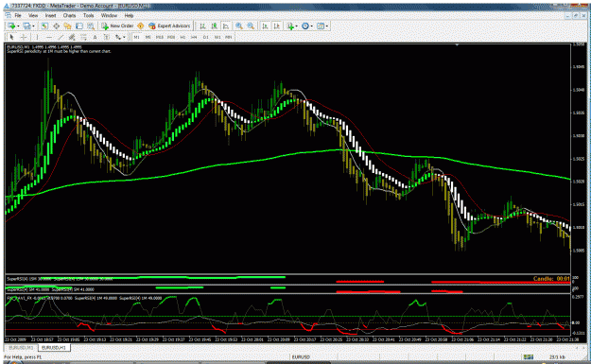Click the EURUSD status bar text
This screenshot has width=591, height=364.
tap(301, 356)
